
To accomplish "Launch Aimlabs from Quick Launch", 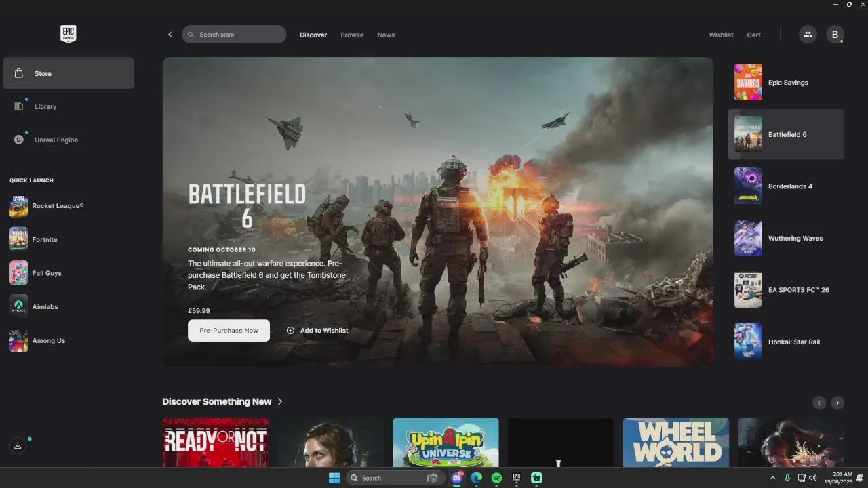I will click(x=34, y=306).
